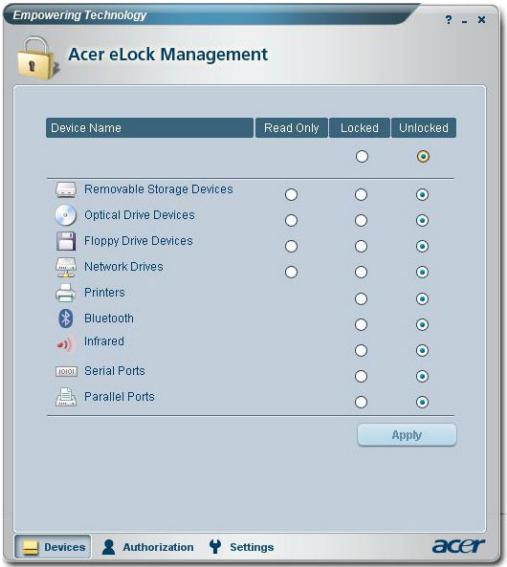507x567 pixels.
Task: Close the eLock Management window
Action: [x=481, y=20]
